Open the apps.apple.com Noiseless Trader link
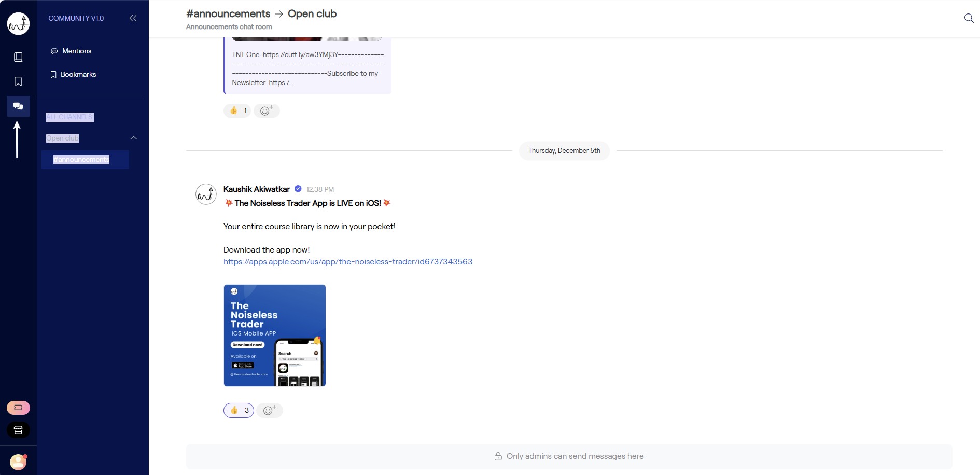 pyautogui.click(x=348, y=262)
